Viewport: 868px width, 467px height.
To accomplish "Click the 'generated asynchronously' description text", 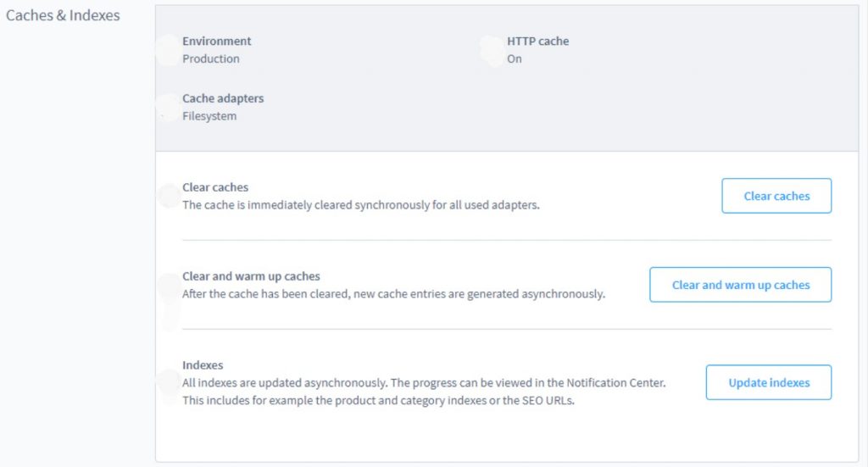I will pyautogui.click(x=393, y=294).
